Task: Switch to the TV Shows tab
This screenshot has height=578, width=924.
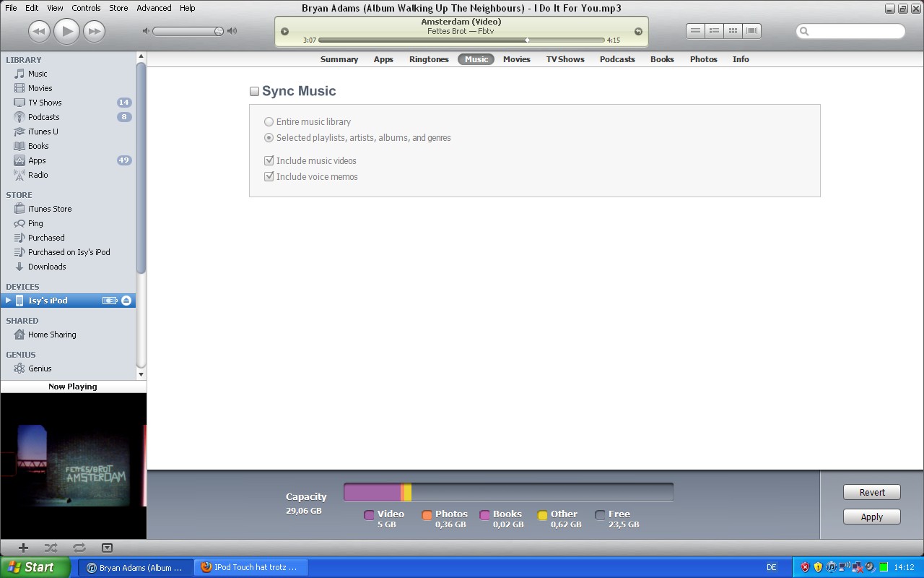Action: (x=565, y=59)
